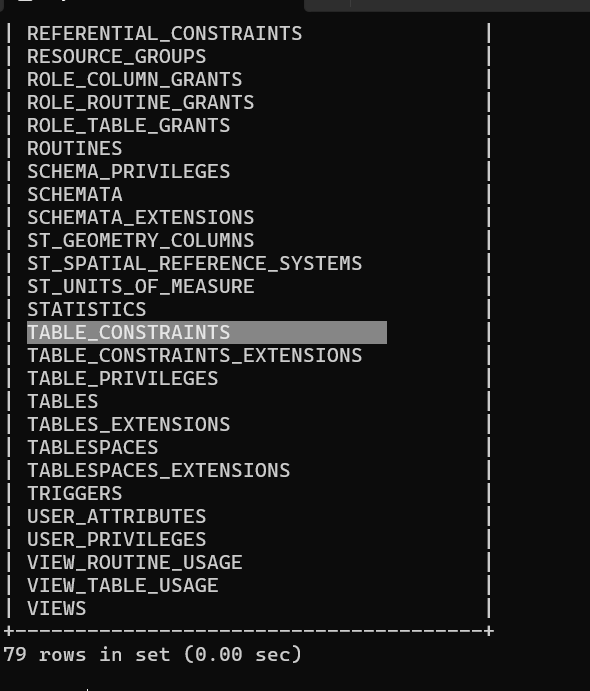Screen dimensions: 590x691
Task: Select TABLE_CONSTRAINTS_EXTENSIONS text
Action: pyautogui.click(x=194, y=356)
